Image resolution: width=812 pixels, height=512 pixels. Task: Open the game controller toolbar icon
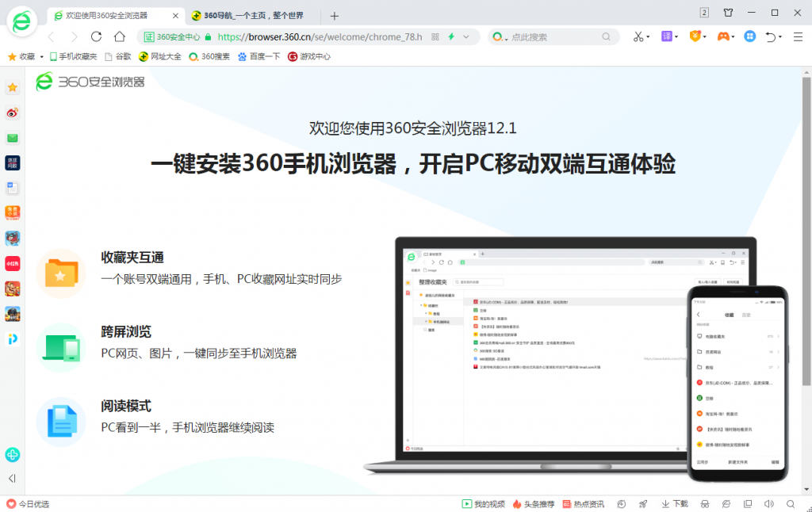pos(722,36)
